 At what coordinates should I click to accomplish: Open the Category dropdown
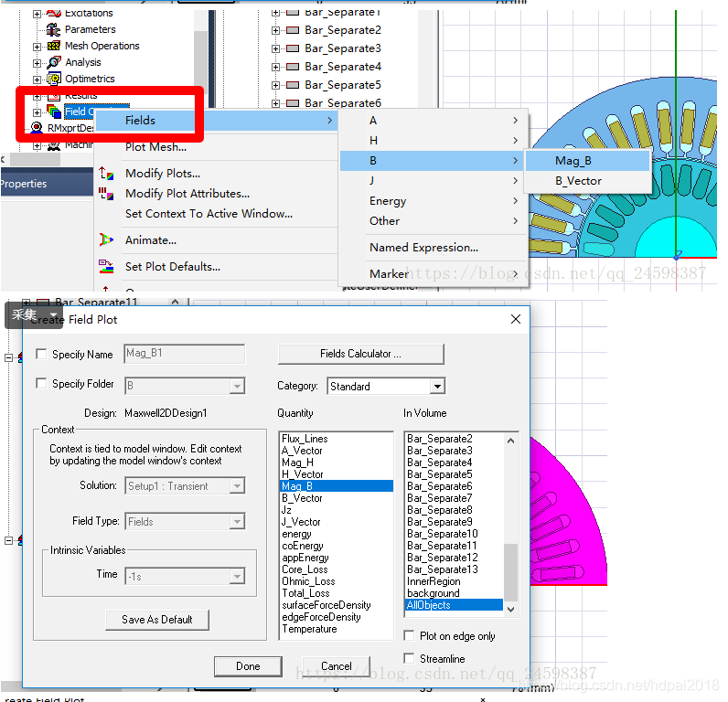point(437,386)
